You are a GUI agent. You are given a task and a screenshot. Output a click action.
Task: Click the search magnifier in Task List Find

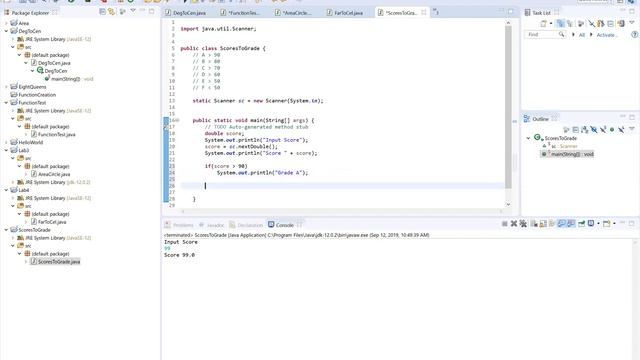pyautogui.click(x=562, y=35)
